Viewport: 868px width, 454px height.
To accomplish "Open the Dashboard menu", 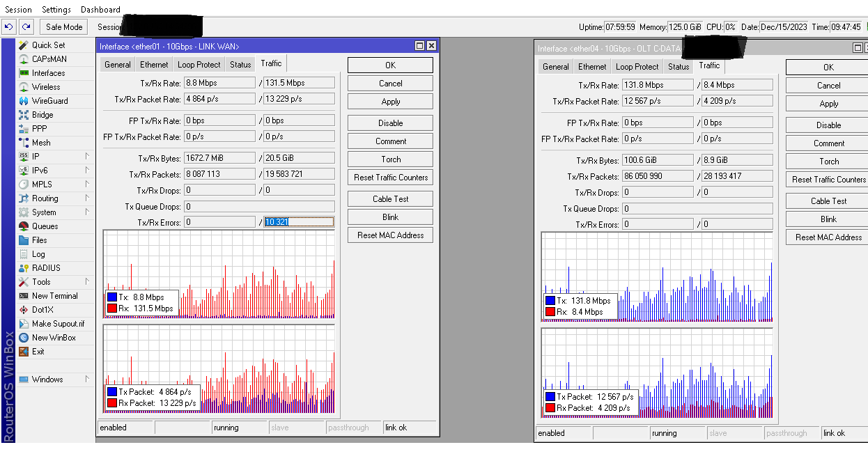I will point(100,10).
